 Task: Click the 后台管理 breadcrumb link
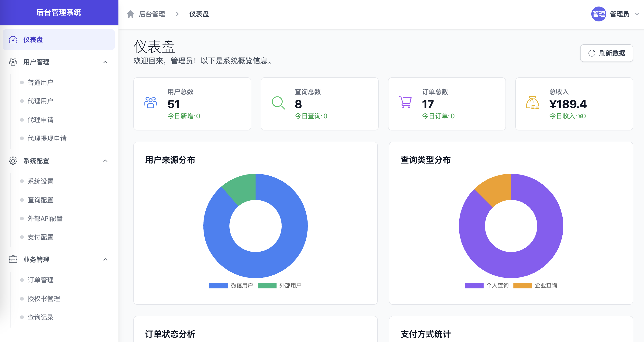(x=152, y=14)
